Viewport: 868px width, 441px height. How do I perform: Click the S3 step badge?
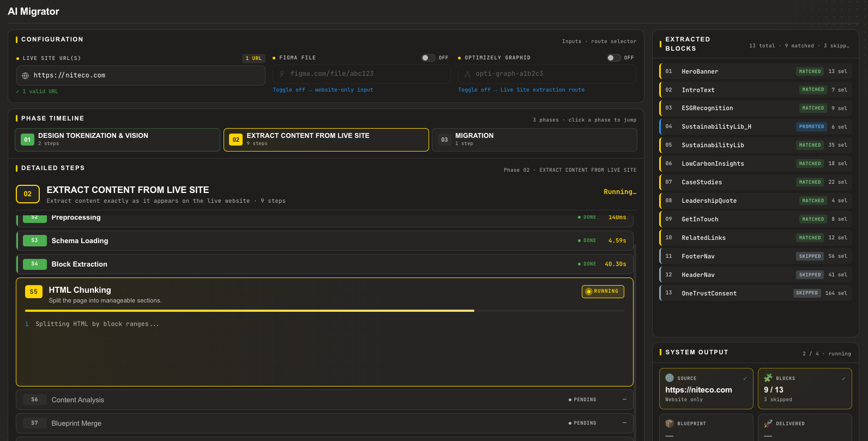coord(35,240)
